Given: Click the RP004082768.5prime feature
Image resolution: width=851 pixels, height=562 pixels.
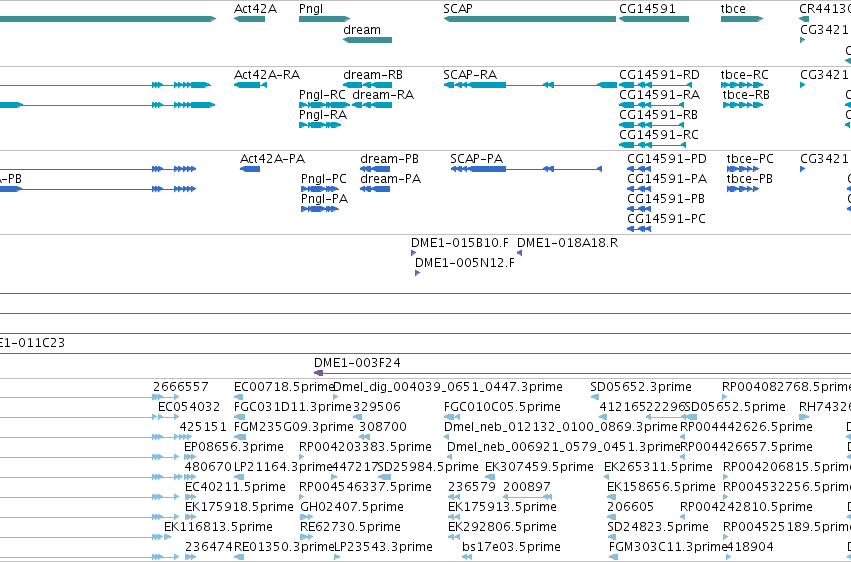Looking at the screenshot, I should [725, 397].
